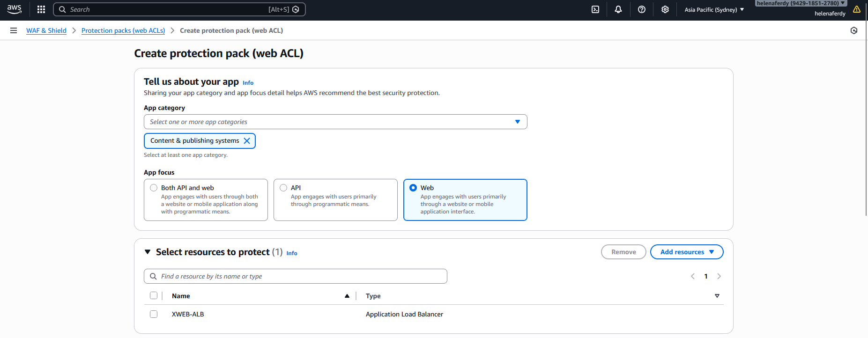The height and width of the screenshot is (338, 868).
Task: Check the XWEB-ALB resource checkbox
Action: coord(154,314)
